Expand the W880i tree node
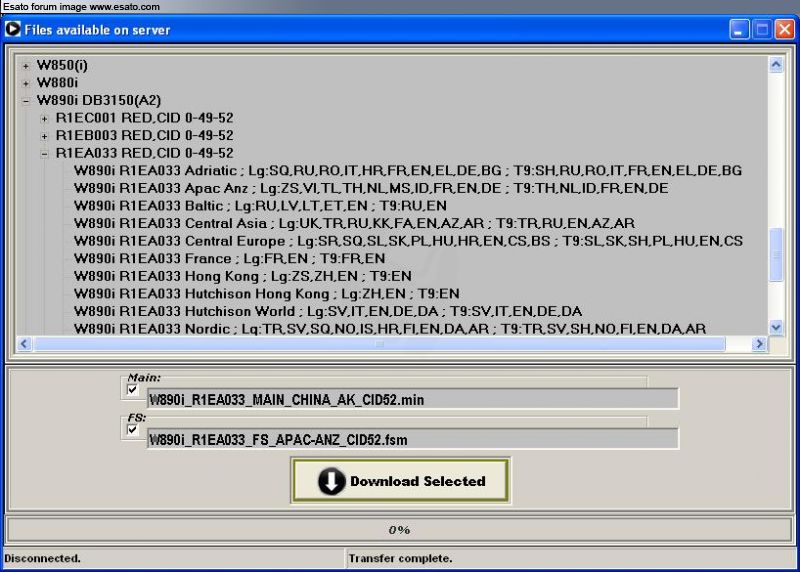Image resolution: width=800 pixels, height=572 pixels. [26, 83]
